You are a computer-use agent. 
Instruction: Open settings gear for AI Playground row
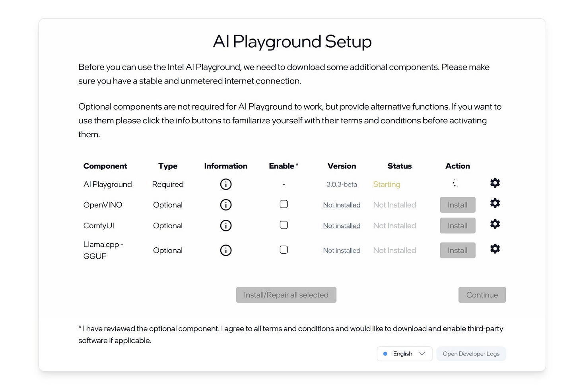(x=495, y=183)
